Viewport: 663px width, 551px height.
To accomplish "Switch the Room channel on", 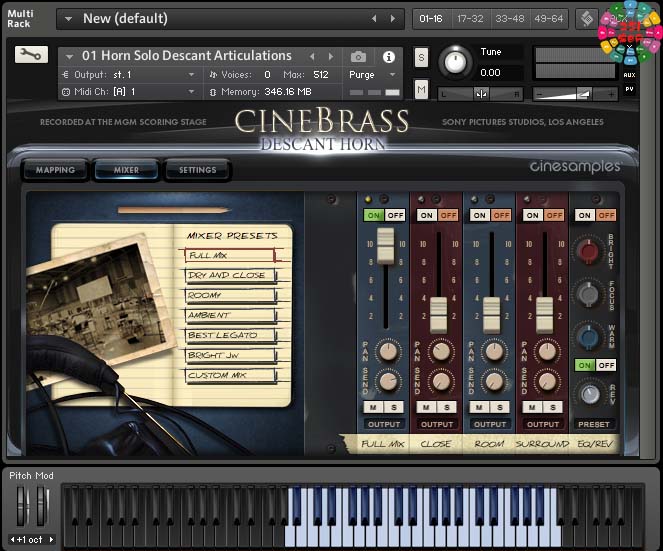I will [x=480, y=215].
